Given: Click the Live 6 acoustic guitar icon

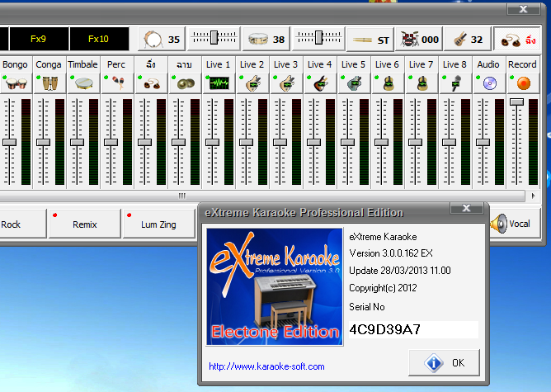Looking at the screenshot, I should [388, 83].
